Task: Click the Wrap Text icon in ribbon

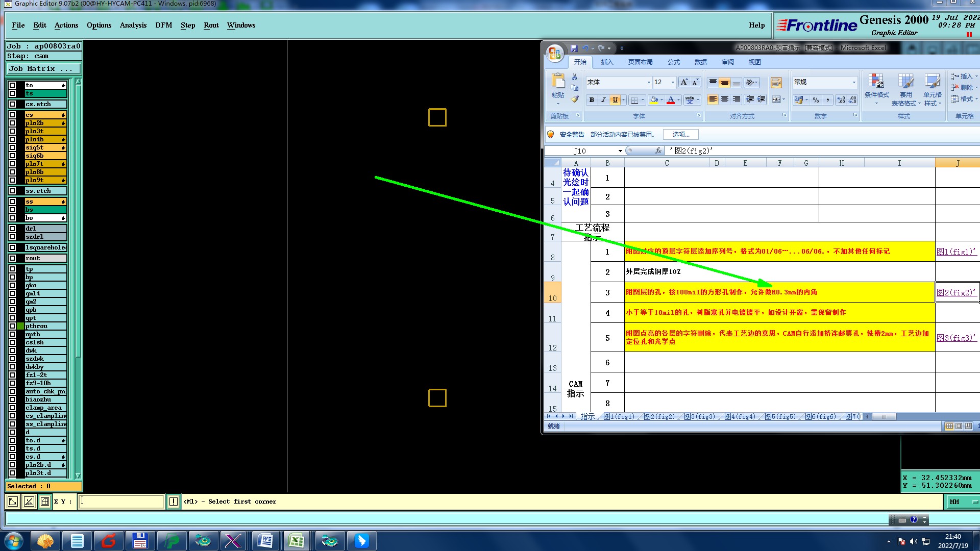Action: click(x=776, y=83)
